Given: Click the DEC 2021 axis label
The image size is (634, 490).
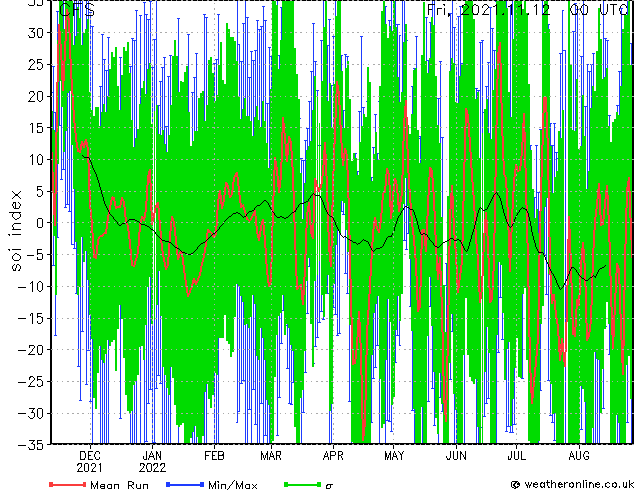Looking at the screenshot, I should 89,462.
